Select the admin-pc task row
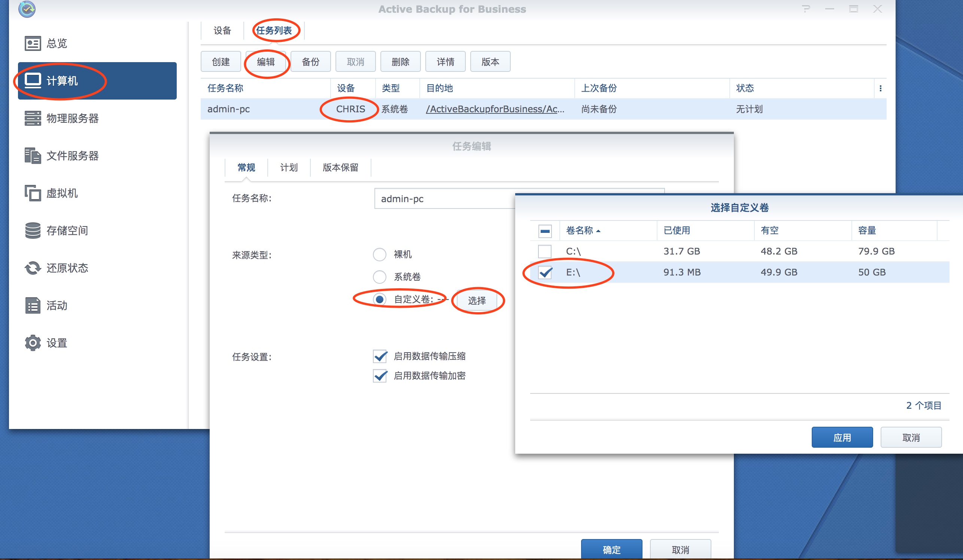This screenshot has width=963, height=560. [x=543, y=109]
